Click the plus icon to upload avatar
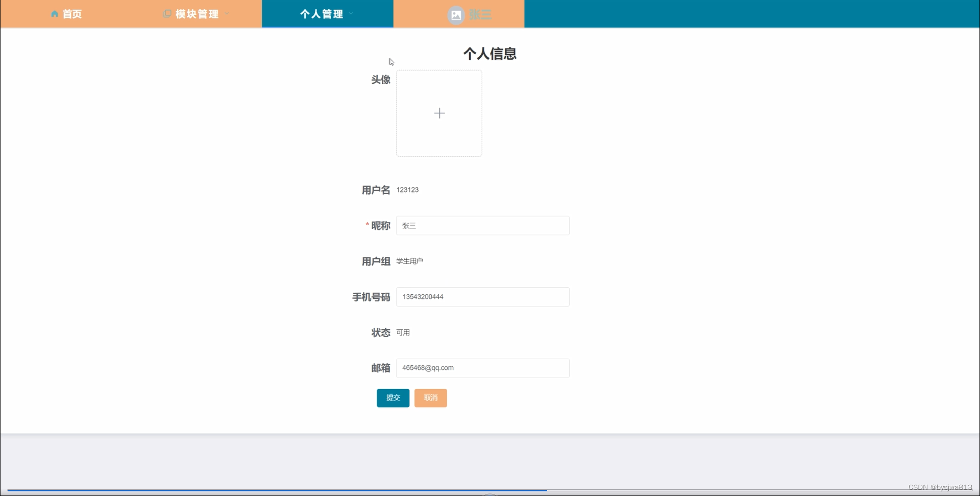 (x=439, y=113)
